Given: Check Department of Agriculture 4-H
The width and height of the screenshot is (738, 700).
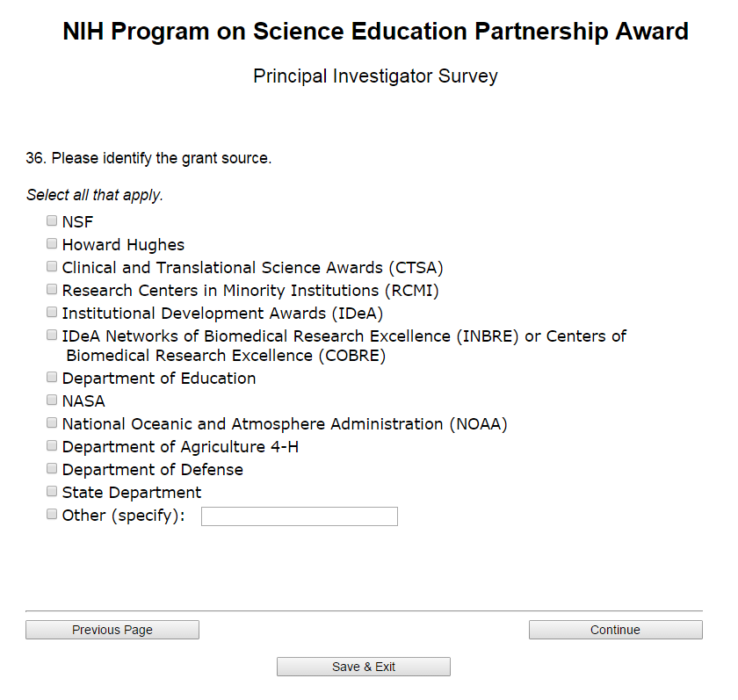Looking at the screenshot, I should [52, 446].
